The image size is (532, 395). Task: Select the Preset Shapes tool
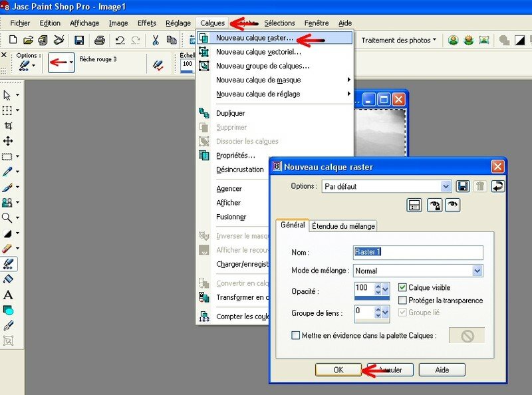click(8, 310)
